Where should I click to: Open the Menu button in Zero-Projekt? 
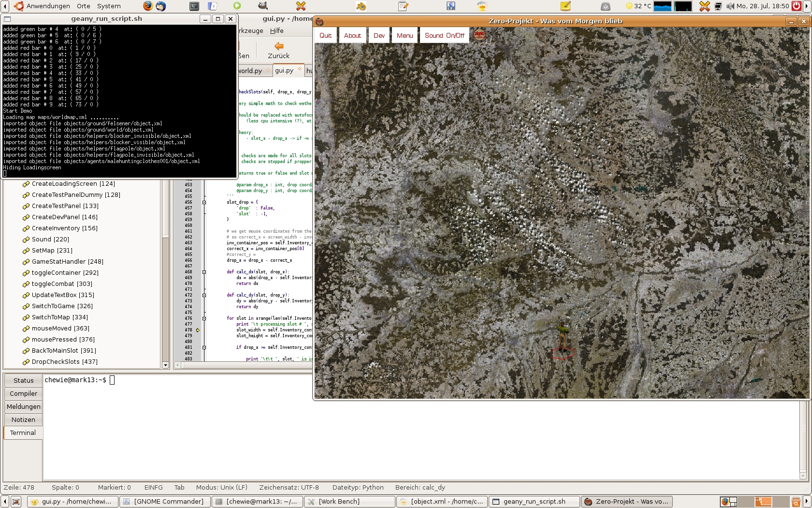pos(405,35)
